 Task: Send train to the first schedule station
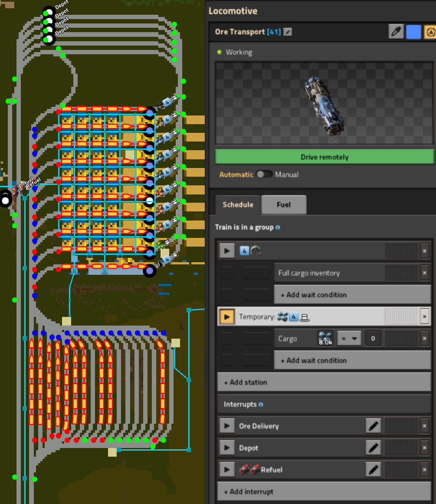(227, 251)
